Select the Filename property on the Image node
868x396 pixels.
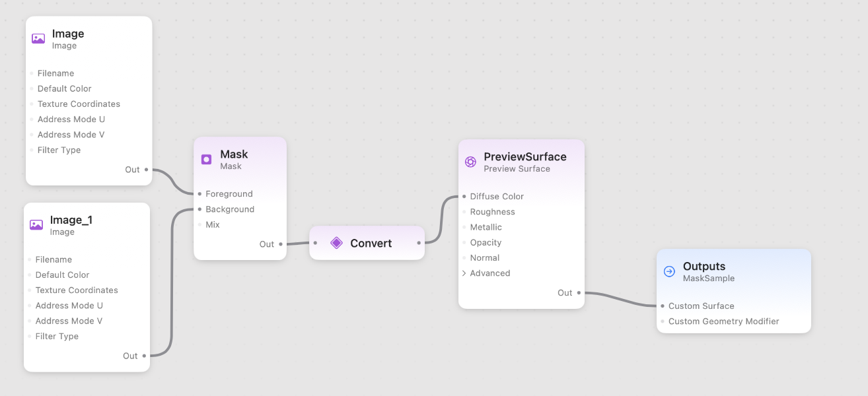point(55,73)
